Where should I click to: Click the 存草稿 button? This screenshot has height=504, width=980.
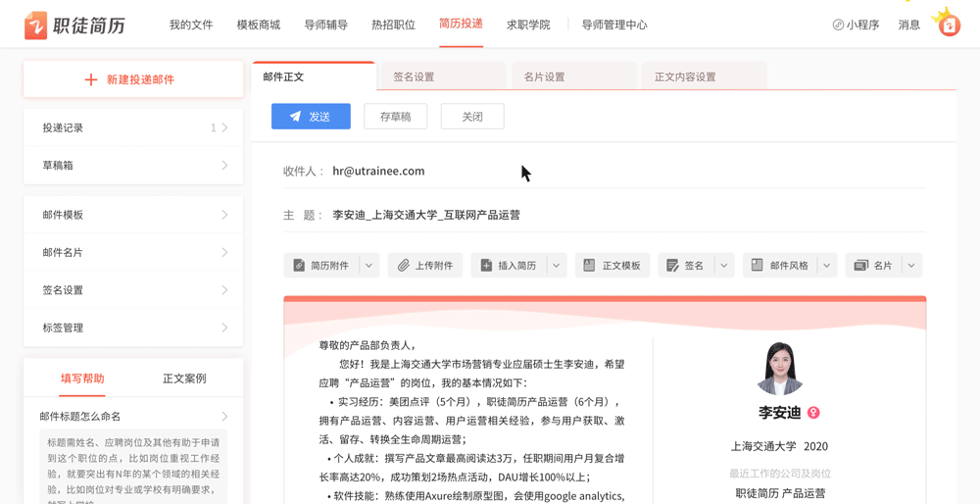396,117
